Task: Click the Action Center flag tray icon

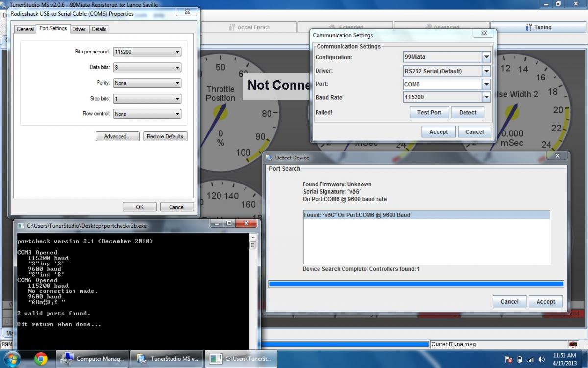Action: click(x=509, y=359)
